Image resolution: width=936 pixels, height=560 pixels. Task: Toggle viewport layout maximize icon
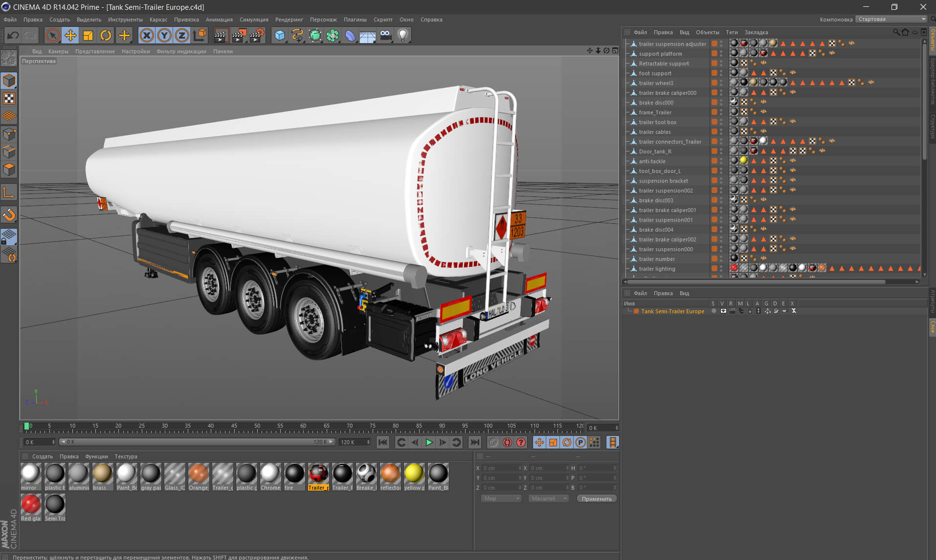coord(615,51)
